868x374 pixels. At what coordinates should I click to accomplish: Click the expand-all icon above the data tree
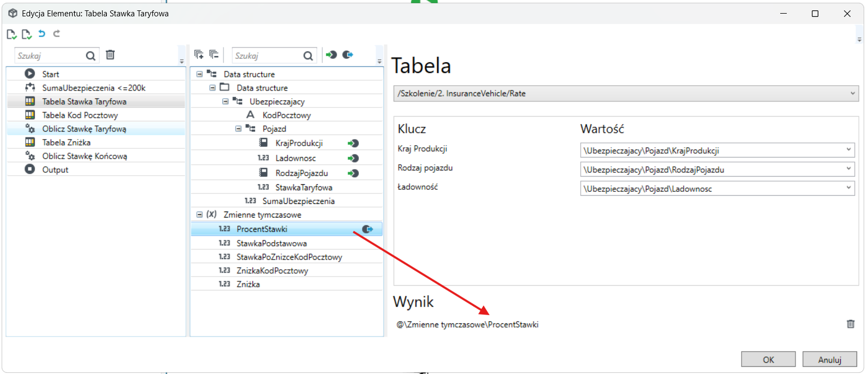click(199, 55)
